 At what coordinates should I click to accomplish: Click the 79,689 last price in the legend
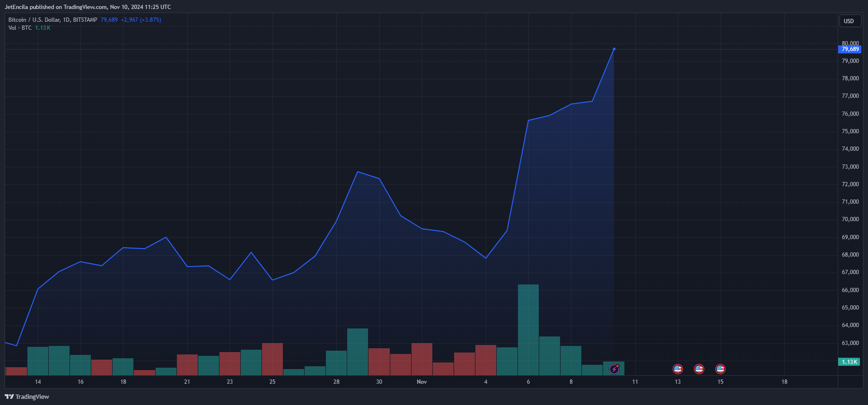[x=109, y=20]
